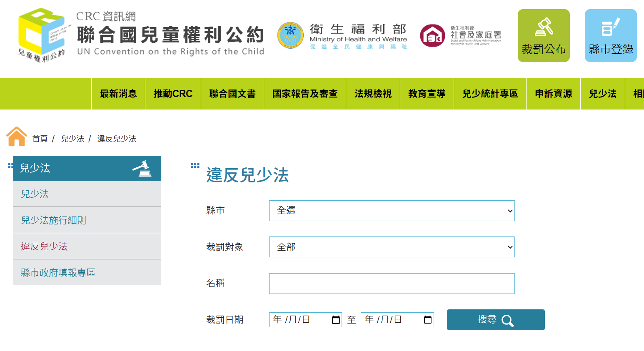Image resolution: width=644 pixels, height=351 pixels.
Task: Open calendar picker for start penalty date
Action: click(x=336, y=320)
